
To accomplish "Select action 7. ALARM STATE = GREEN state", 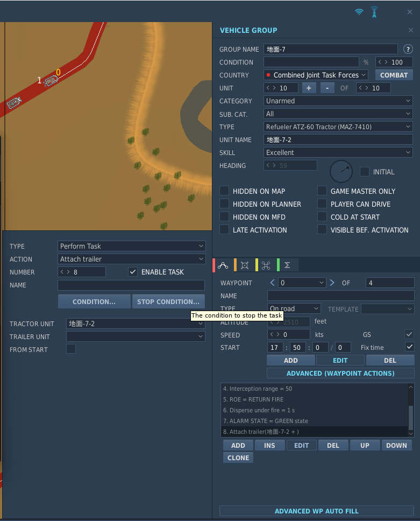I will (314, 421).
